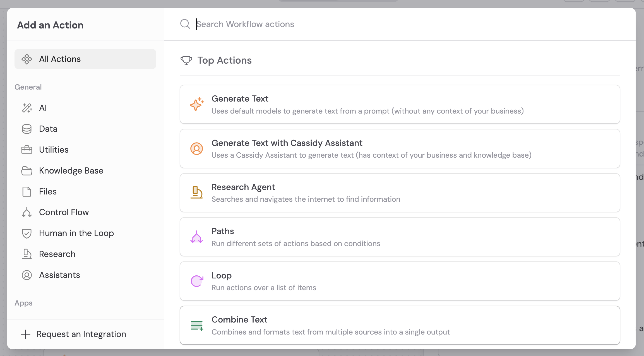Screen dimensions: 644x356
Task: Click the Assistants avatar icon in sidebar
Action: (27, 275)
